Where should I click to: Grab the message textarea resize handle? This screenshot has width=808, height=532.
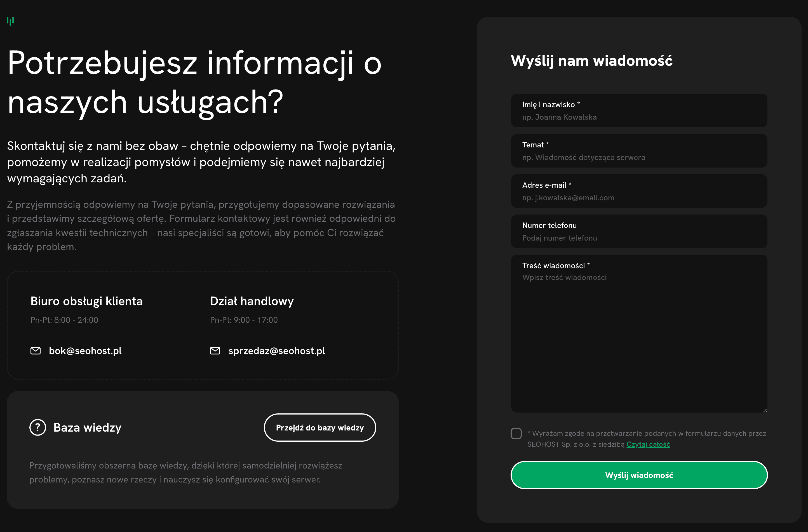click(x=765, y=410)
